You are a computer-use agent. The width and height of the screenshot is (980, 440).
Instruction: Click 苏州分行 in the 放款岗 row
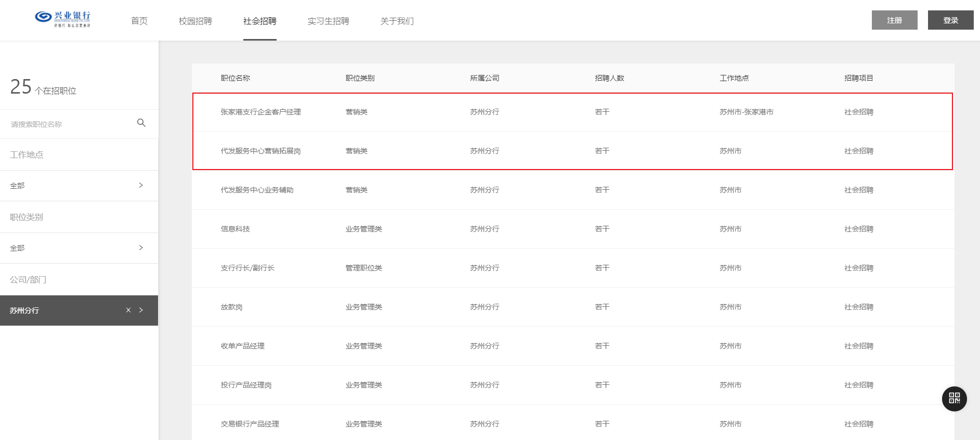point(485,307)
